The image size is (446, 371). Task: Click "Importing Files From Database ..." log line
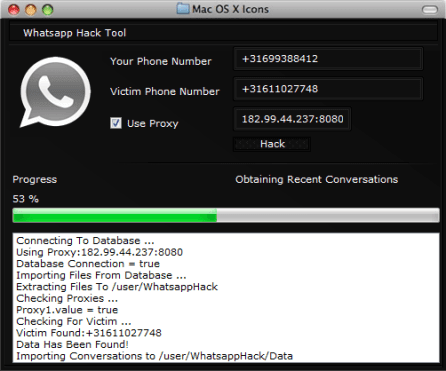(x=101, y=275)
